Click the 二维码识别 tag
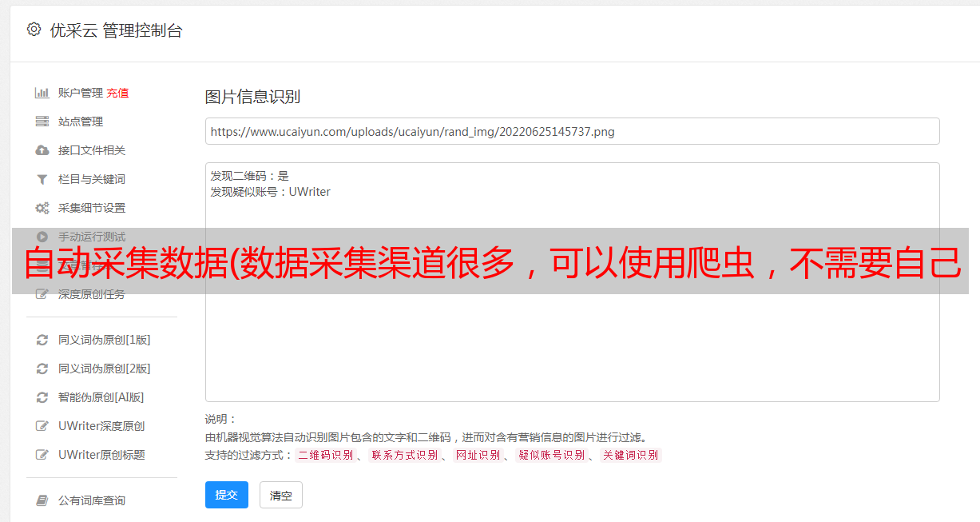This screenshot has height=522, width=980. [326, 455]
